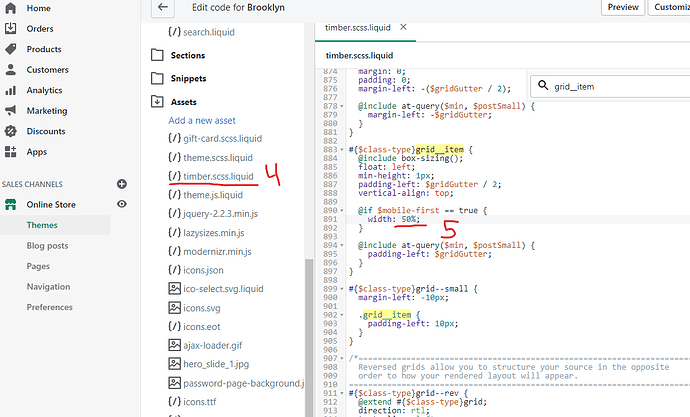Click the grid__item search field
This screenshot has height=417, width=690.
pos(612,86)
